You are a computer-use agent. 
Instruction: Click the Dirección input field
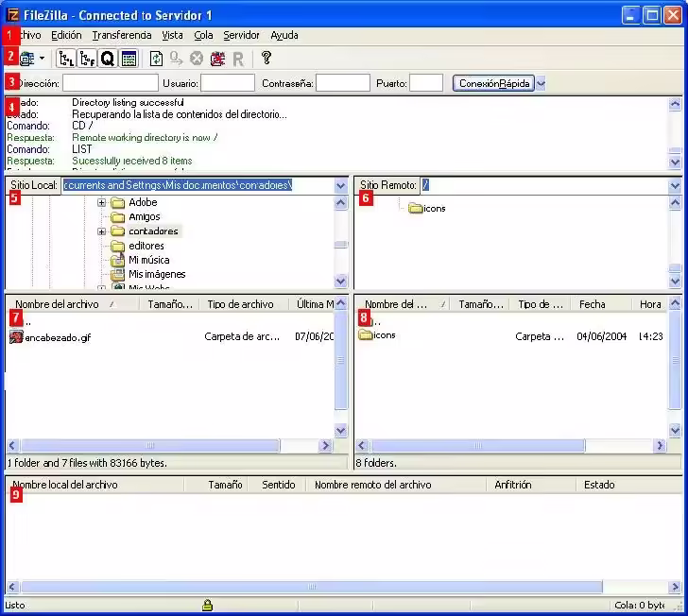(111, 83)
